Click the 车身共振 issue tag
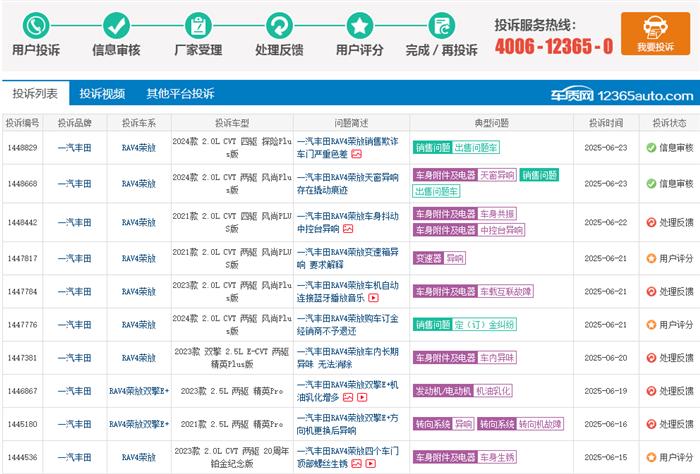 tap(497, 214)
